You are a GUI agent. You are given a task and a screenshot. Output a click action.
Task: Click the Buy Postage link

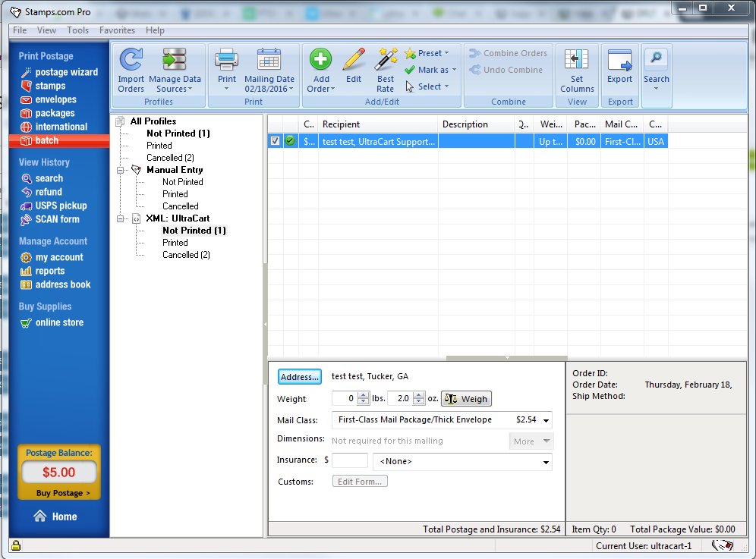tap(63, 493)
